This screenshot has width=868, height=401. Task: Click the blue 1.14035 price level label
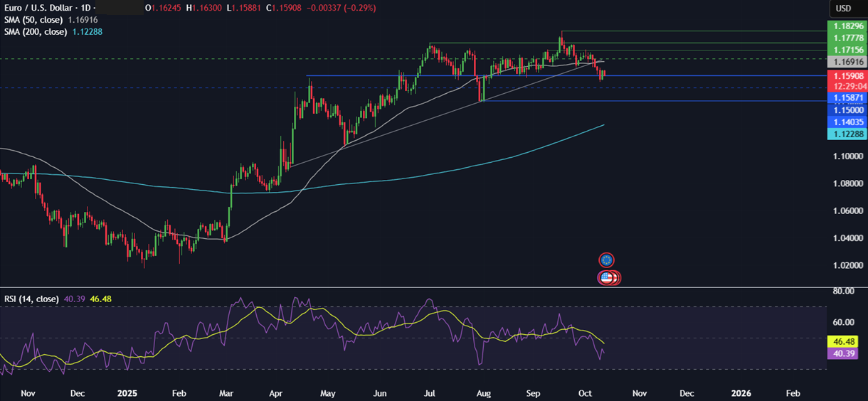tap(845, 122)
